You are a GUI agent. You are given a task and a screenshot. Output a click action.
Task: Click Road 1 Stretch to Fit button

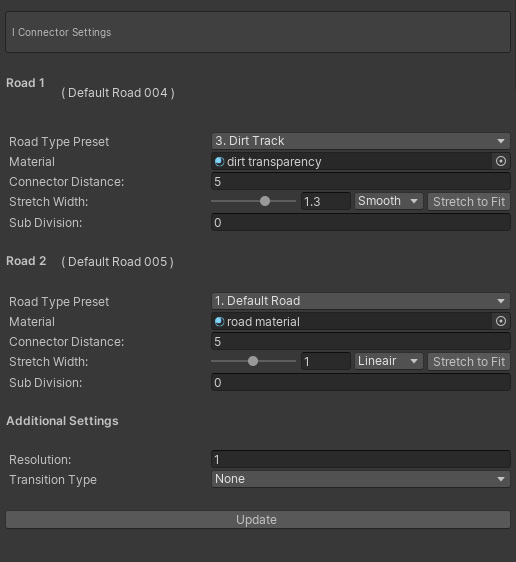point(469,201)
